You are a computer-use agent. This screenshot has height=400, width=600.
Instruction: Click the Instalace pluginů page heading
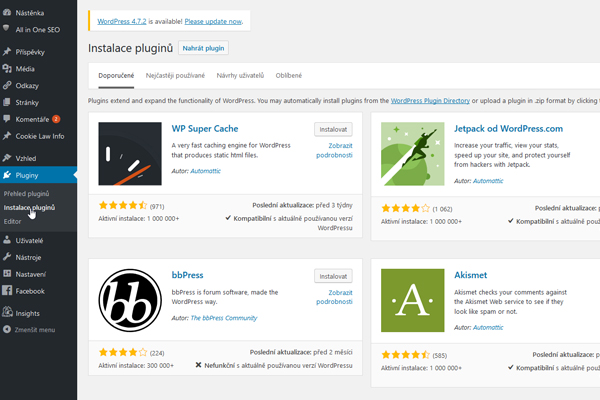tap(130, 48)
